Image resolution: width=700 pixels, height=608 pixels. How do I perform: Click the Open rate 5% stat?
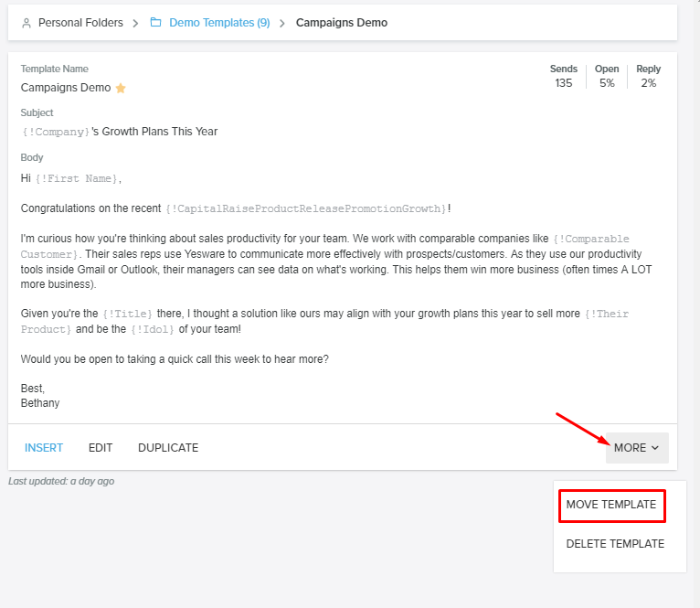[x=607, y=83]
